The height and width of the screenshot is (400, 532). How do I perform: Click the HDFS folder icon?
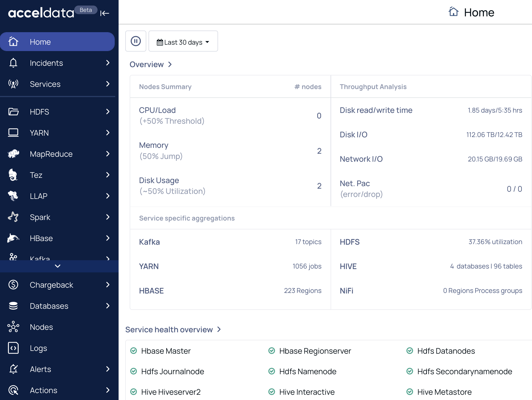click(13, 112)
